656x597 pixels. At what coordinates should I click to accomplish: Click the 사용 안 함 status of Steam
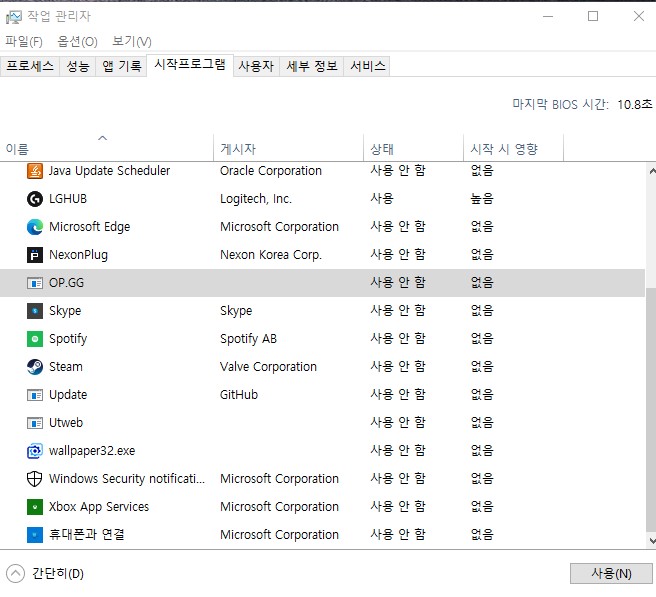click(x=398, y=367)
